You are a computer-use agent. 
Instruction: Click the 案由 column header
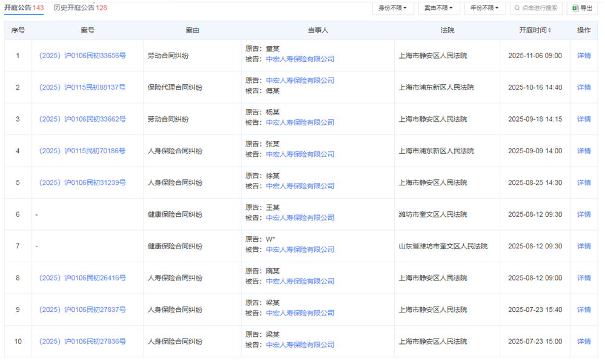[x=192, y=30]
